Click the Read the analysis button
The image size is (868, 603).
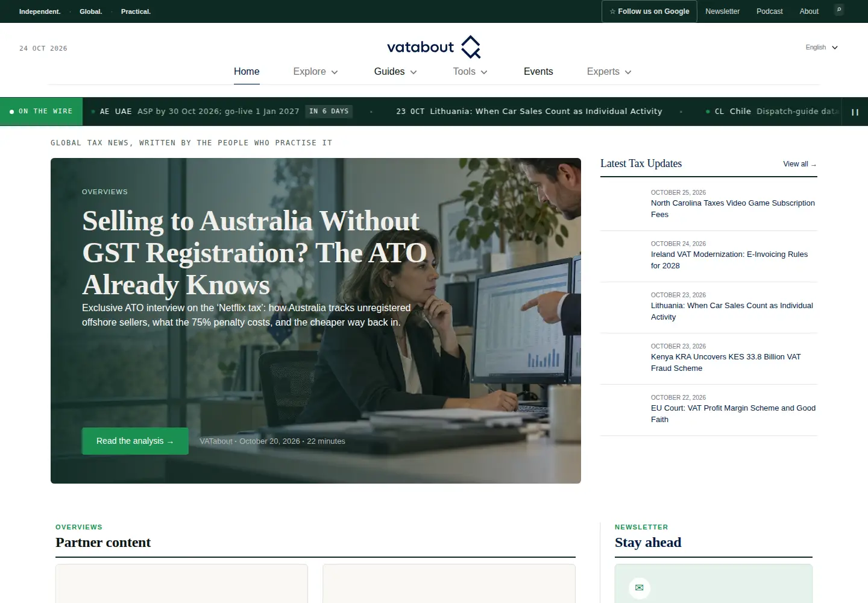(135, 441)
